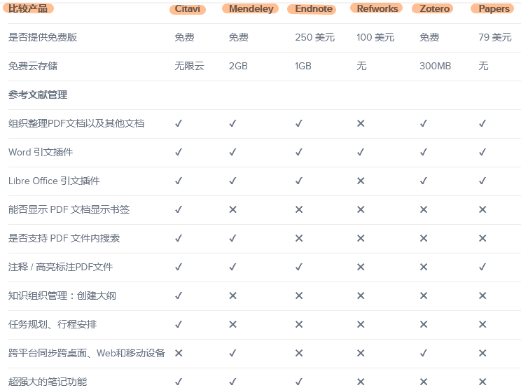Viewport: 521px width, 391px height.
Task: Click the Citavi column header
Action: pos(187,9)
